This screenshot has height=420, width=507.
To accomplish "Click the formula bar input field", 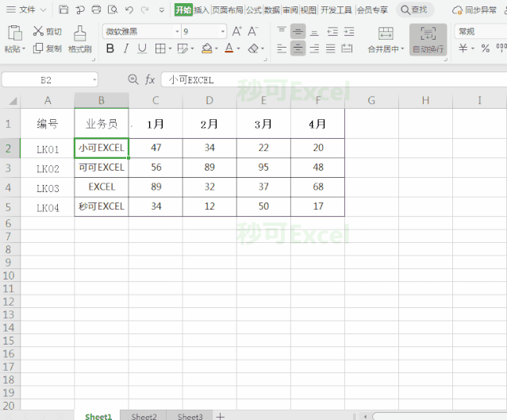I will click(334, 79).
